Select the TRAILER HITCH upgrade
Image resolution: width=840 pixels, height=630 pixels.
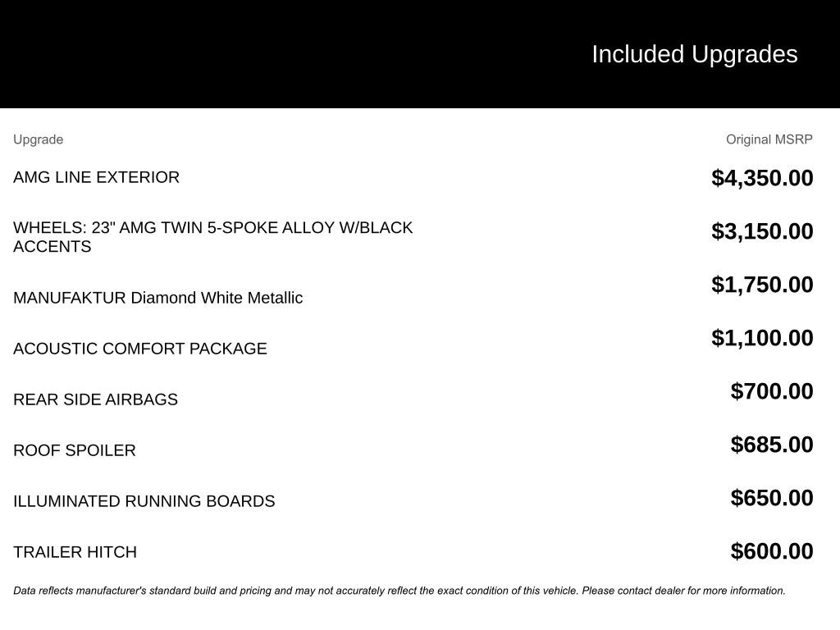coord(75,552)
